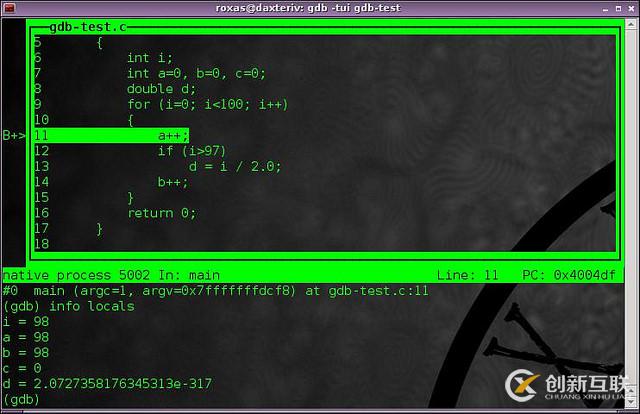Close the gdb terminal window
640x414 pixels.
click(631, 9)
